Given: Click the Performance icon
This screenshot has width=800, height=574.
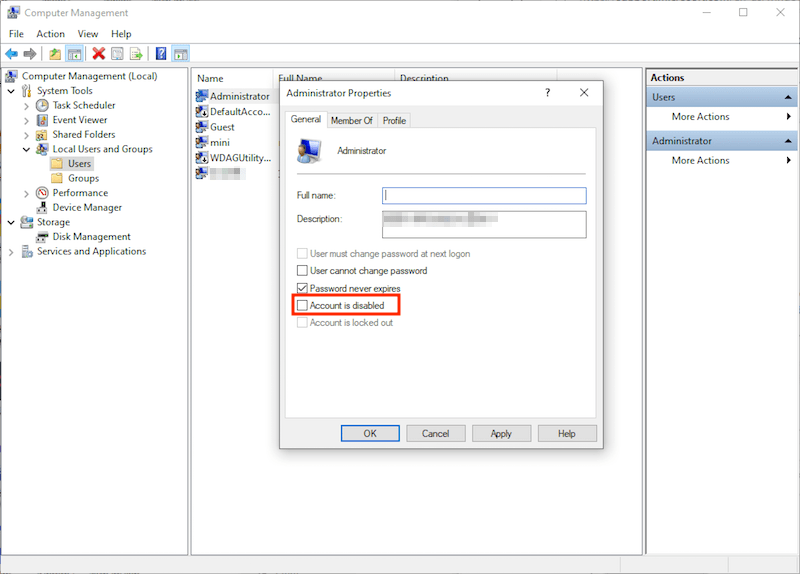Looking at the screenshot, I should [x=42, y=193].
